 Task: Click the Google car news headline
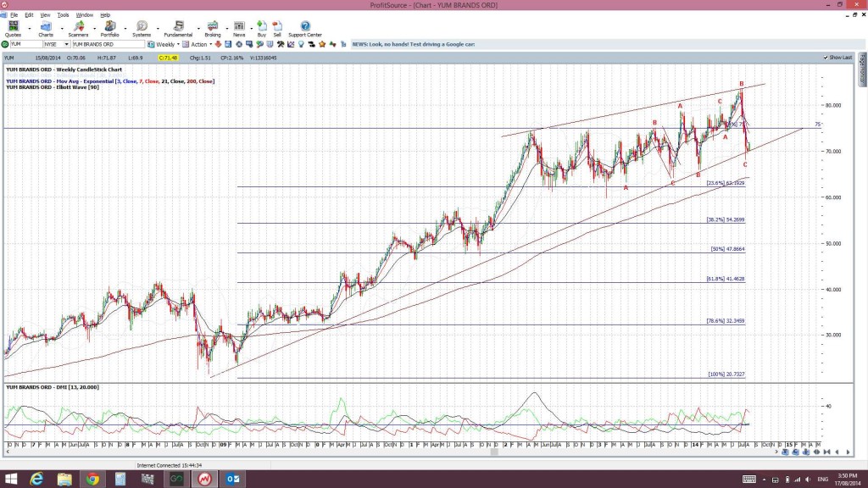pos(414,44)
